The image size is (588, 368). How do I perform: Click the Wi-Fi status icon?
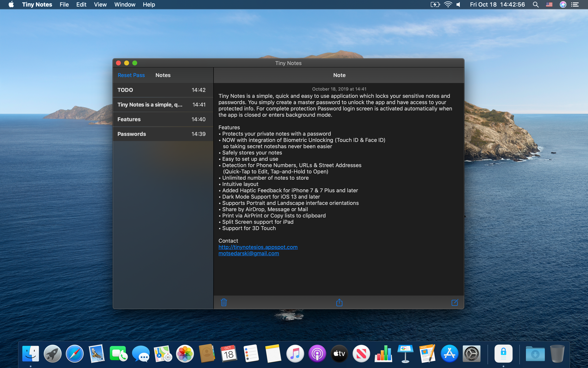click(448, 5)
